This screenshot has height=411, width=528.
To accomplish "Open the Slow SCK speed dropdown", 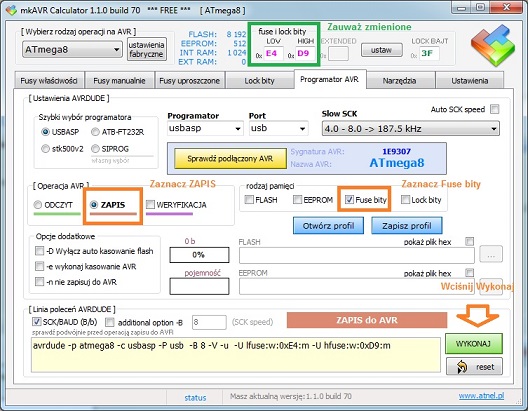I will (x=410, y=129).
